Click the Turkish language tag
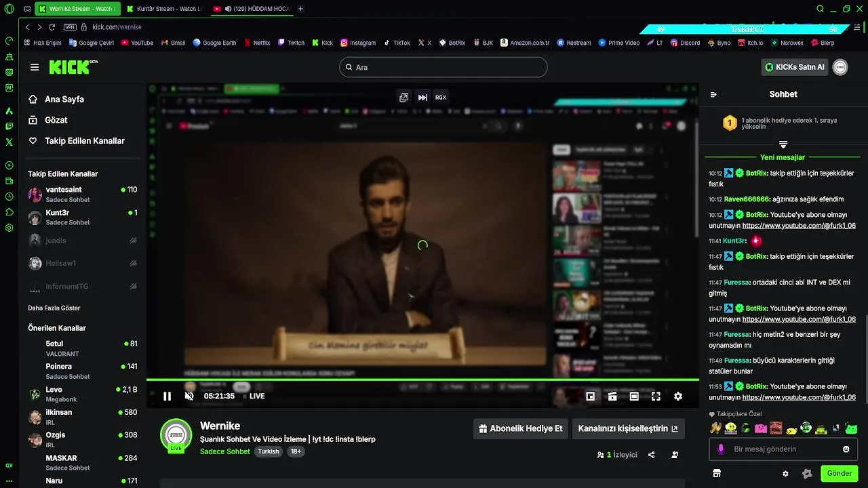Screen dimensions: 868x488 point(269,451)
